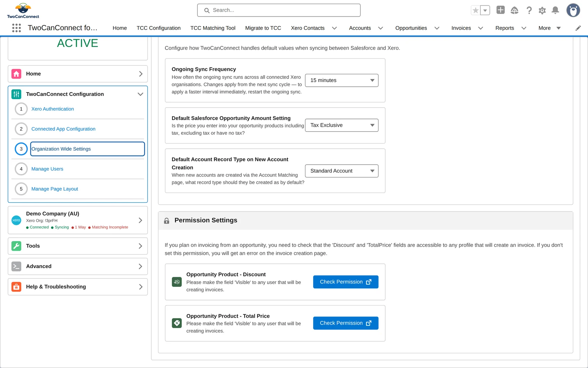Open the Xero Contacts tab

tap(308, 28)
